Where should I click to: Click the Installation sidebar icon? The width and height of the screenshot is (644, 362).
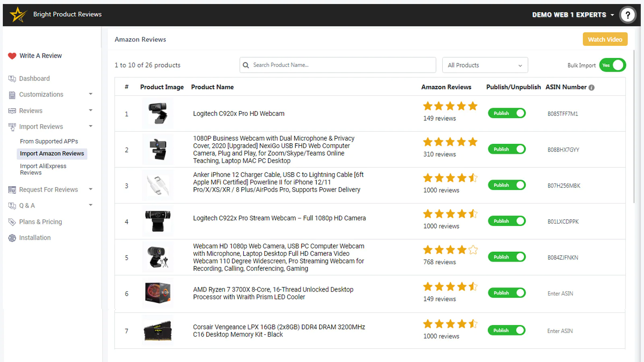(12, 238)
